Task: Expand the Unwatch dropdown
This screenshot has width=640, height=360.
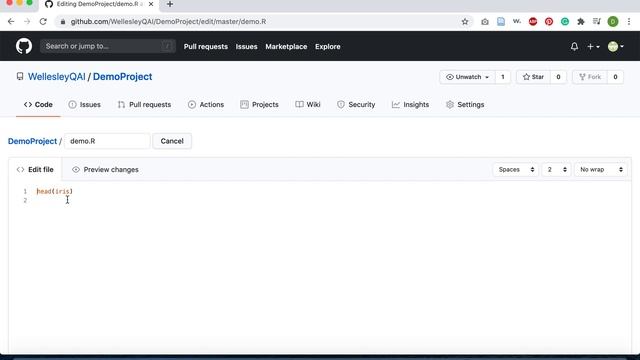Action: [x=467, y=77]
